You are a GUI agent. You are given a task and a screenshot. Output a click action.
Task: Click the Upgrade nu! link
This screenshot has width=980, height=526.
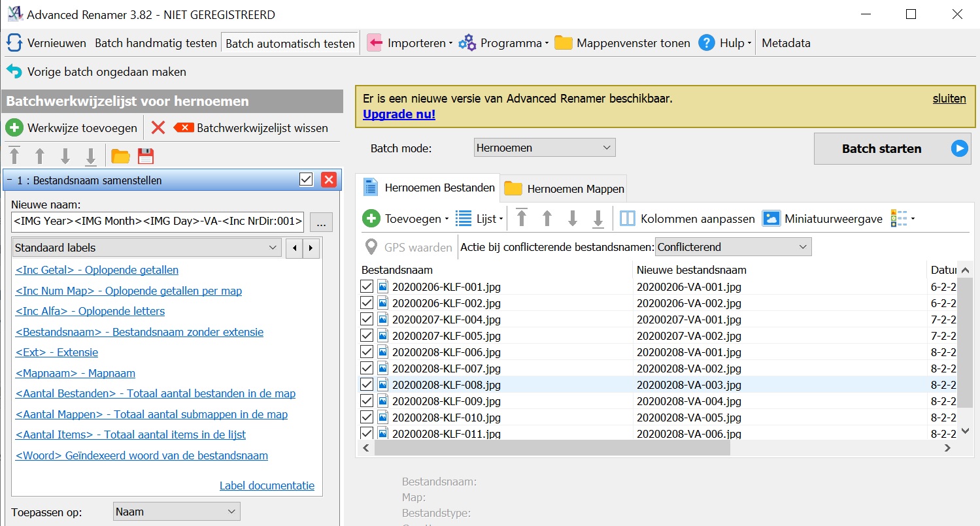[399, 114]
